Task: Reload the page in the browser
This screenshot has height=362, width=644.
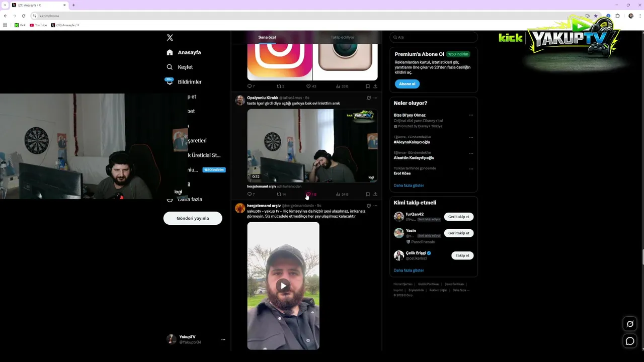Action: [23, 16]
